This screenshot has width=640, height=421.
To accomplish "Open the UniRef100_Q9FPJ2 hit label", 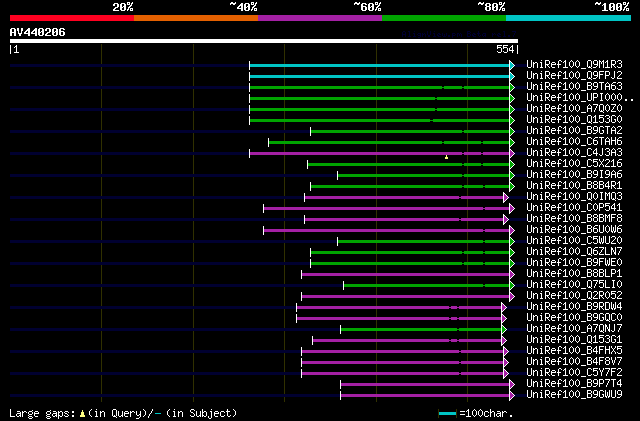I will coord(574,76).
